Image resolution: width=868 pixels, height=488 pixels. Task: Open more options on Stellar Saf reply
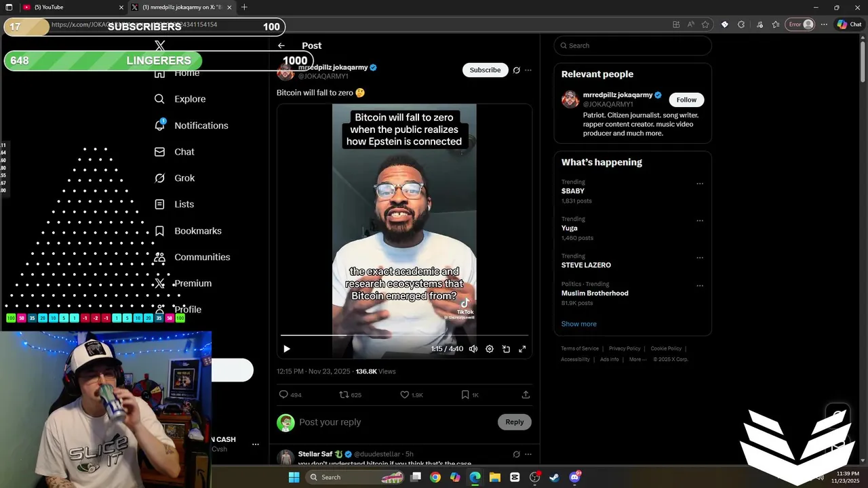(528, 454)
